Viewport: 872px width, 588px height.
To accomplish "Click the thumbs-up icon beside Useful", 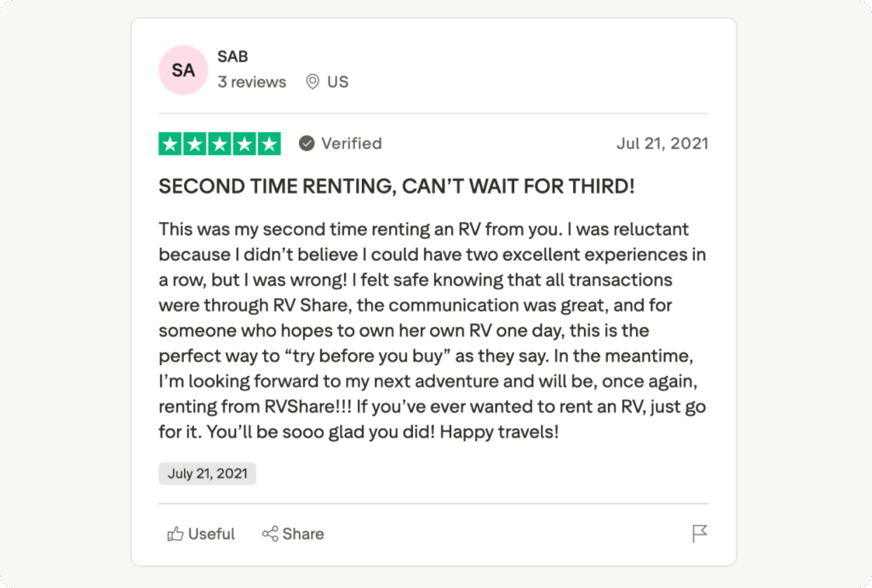I will [x=175, y=534].
